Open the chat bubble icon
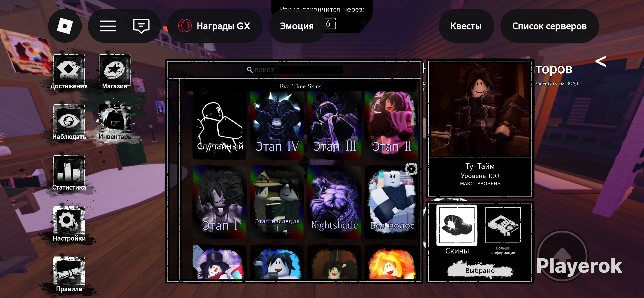Screen dimensions: 644x298 point(141,26)
